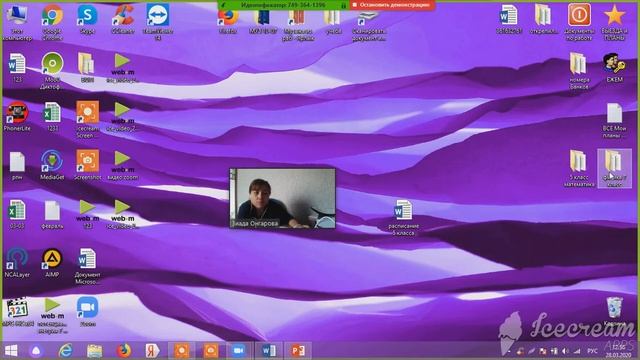This screenshot has width=640, height=360.
Task: Select the Firefox shortcut on the desktop
Action: pos(228,21)
